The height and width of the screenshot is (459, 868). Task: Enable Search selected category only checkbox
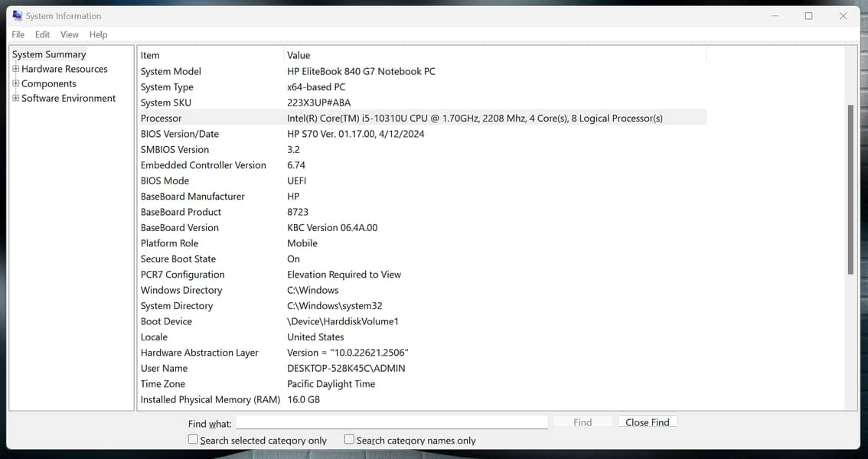(193, 439)
